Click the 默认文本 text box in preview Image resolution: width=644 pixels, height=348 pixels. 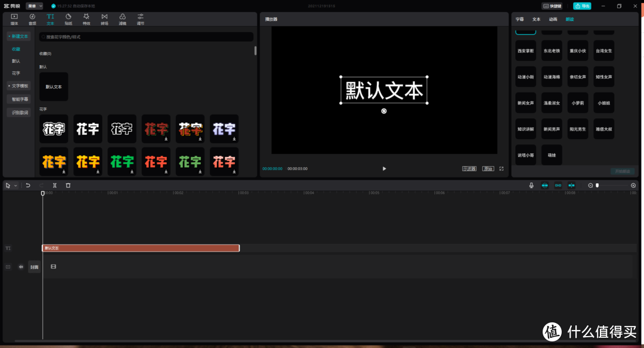(384, 90)
